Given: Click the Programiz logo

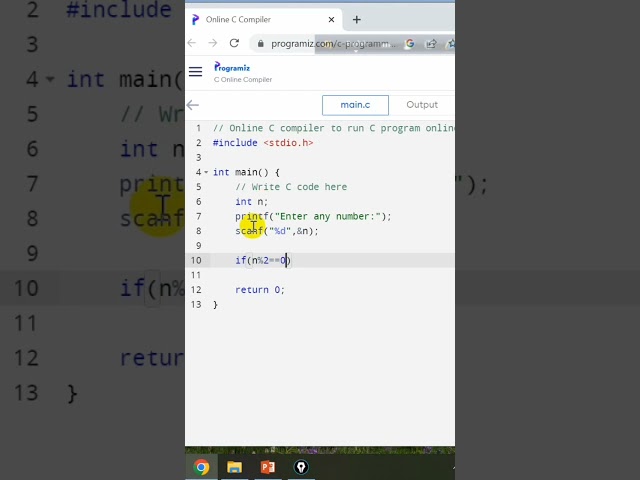Looking at the screenshot, I should click(232, 67).
